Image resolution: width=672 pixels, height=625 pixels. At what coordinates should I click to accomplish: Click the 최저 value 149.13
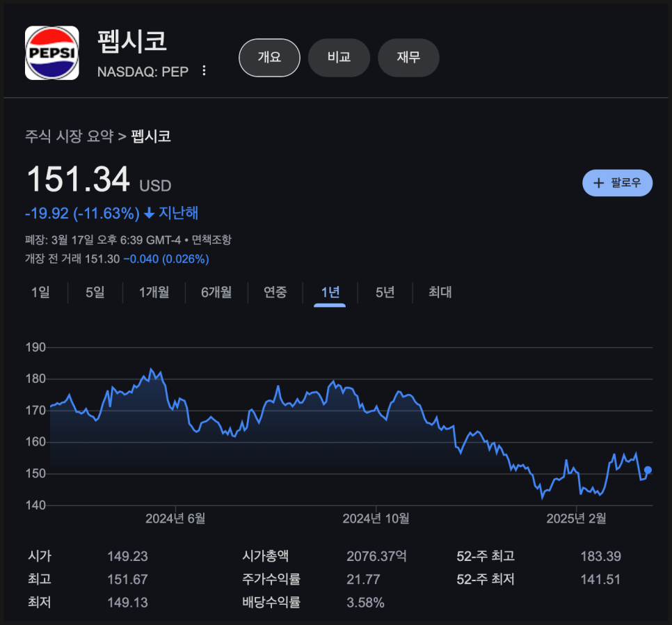click(x=127, y=603)
